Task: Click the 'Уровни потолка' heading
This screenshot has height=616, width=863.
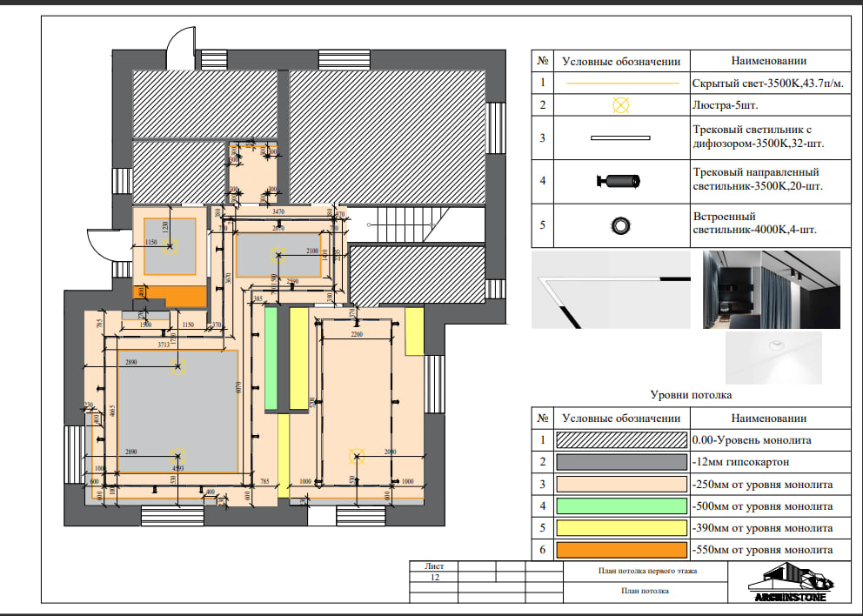Action: (691, 395)
